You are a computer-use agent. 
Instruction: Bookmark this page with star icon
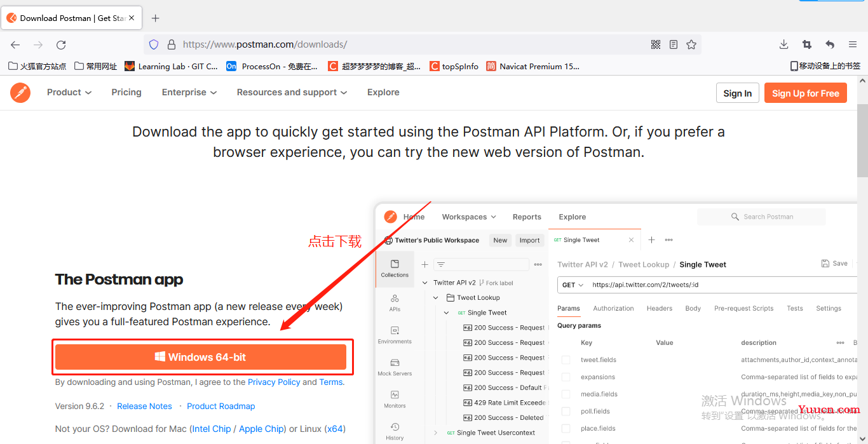pos(691,44)
